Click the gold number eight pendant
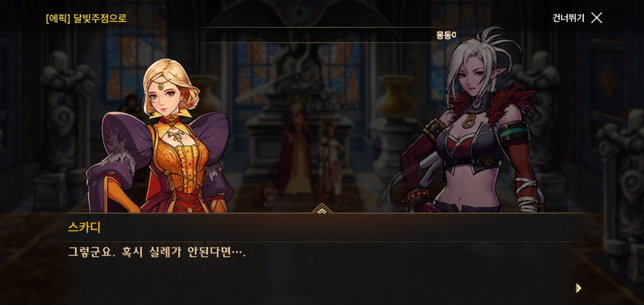 [469, 120]
